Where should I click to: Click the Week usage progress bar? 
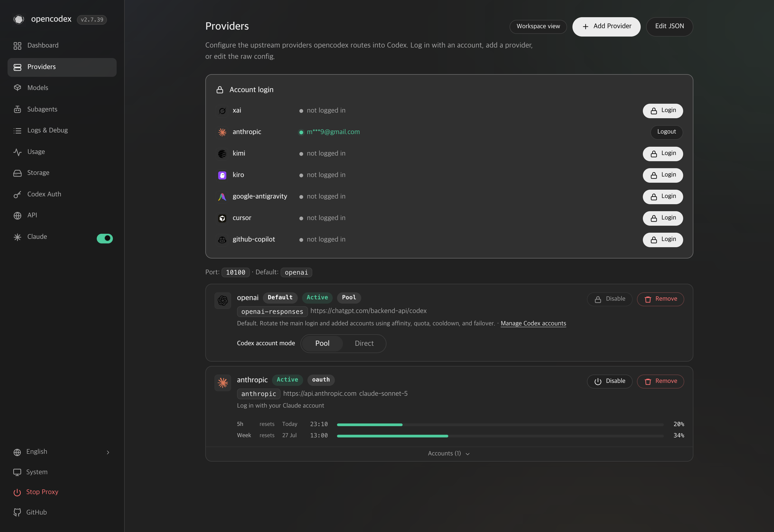[500, 436]
